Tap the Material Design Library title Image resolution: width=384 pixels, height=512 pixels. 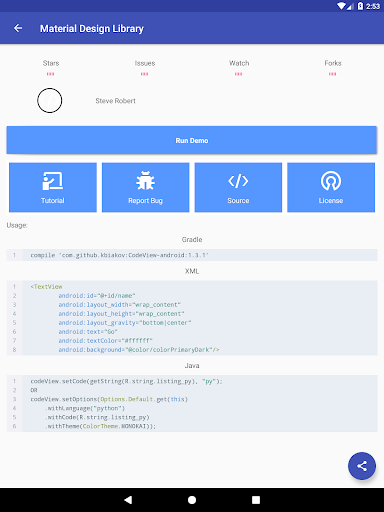(92, 29)
